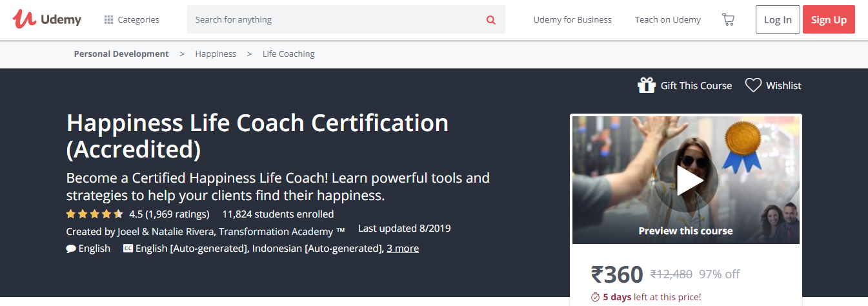The height and width of the screenshot is (306, 868).
Task: Play the course preview video
Action: pos(685,181)
